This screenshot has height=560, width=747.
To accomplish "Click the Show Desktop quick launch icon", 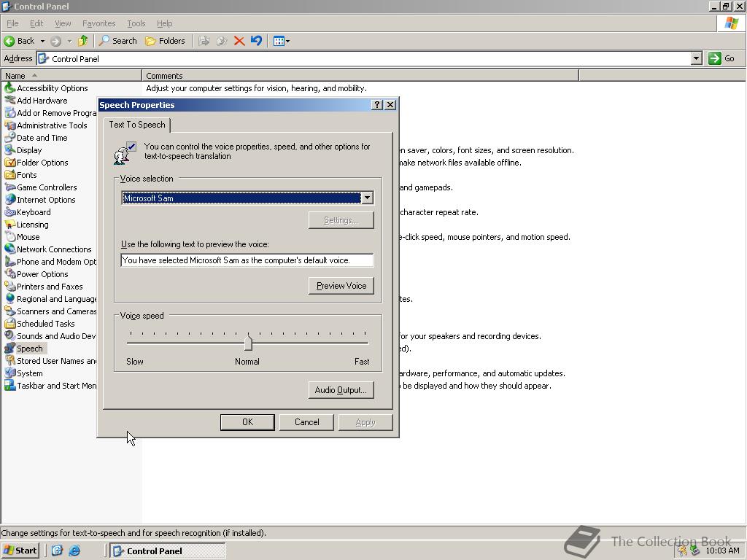I will tap(57, 551).
